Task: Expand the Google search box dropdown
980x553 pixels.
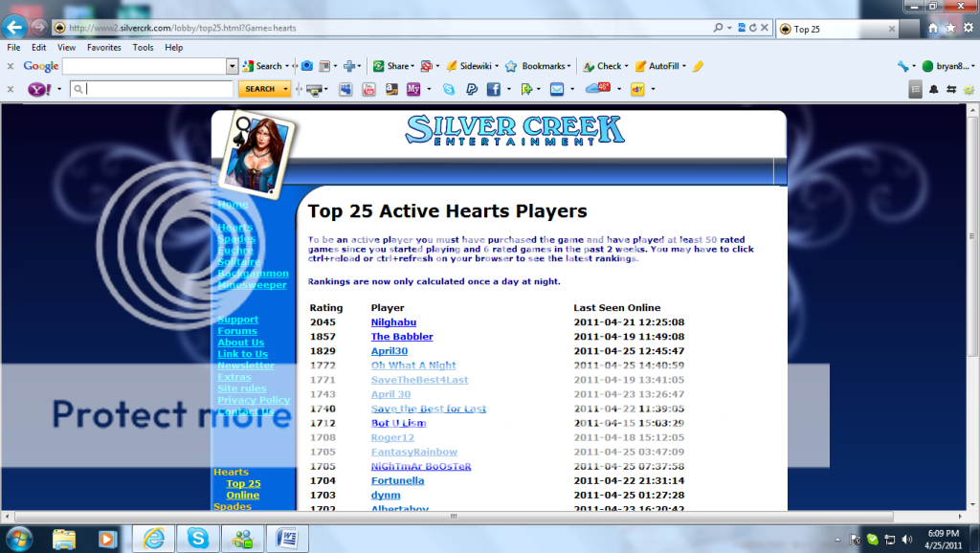Action: (x=232, y=66)
